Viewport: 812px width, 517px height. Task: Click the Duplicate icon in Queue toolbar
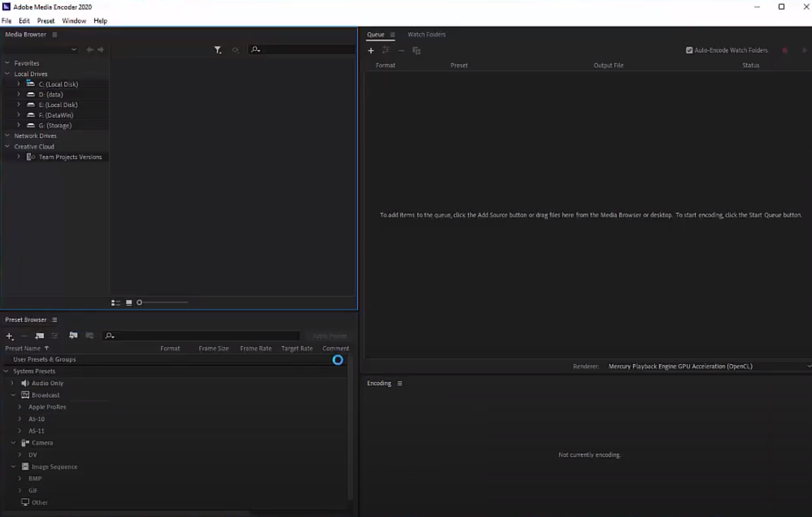(416, 51)
